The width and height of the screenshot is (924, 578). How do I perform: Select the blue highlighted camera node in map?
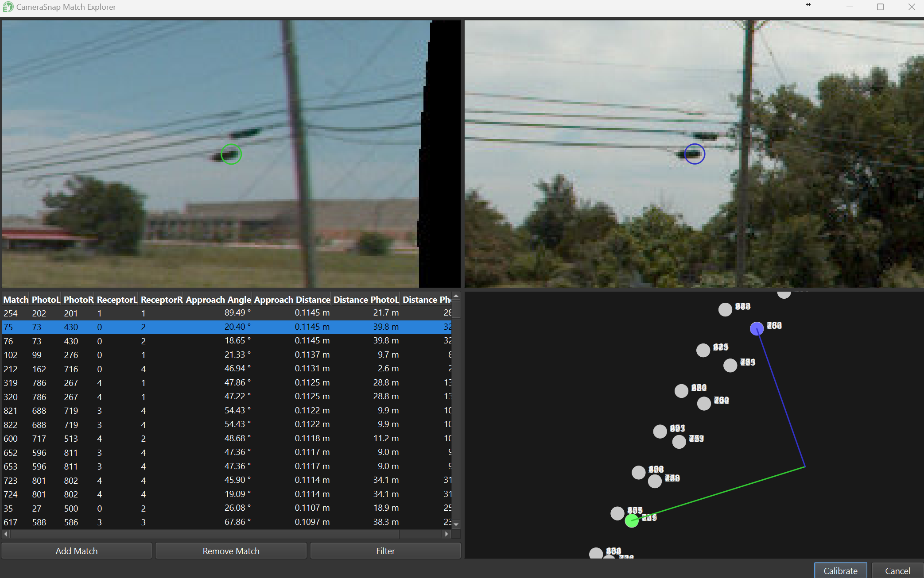click(x=757, y=328)
